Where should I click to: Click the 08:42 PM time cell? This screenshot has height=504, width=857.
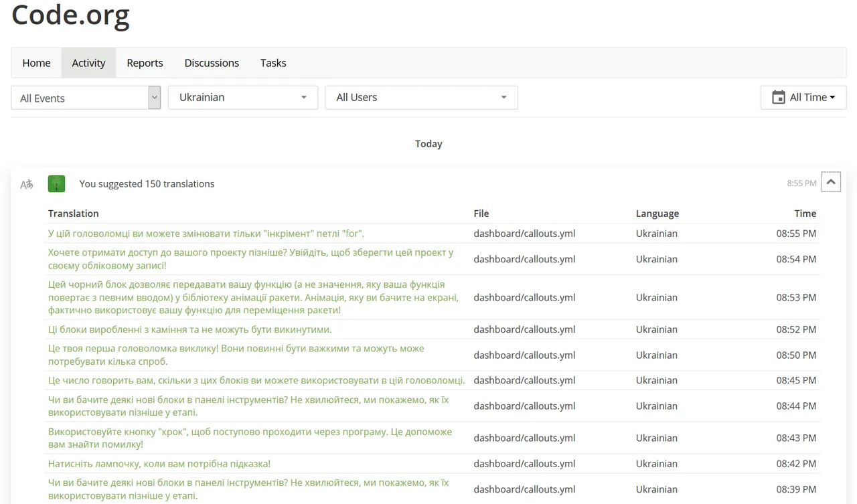[796, 464]
